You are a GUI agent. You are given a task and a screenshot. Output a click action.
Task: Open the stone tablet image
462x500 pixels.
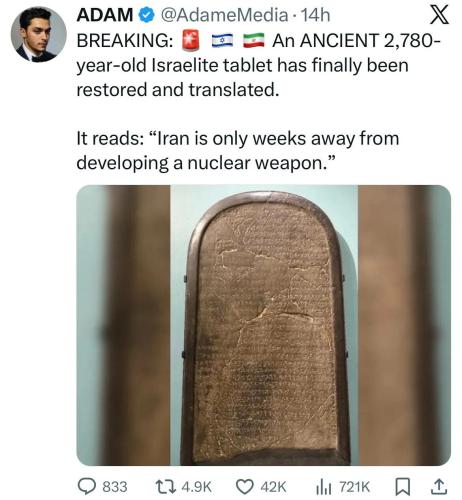pyautogui.click(x=264, y=325)
